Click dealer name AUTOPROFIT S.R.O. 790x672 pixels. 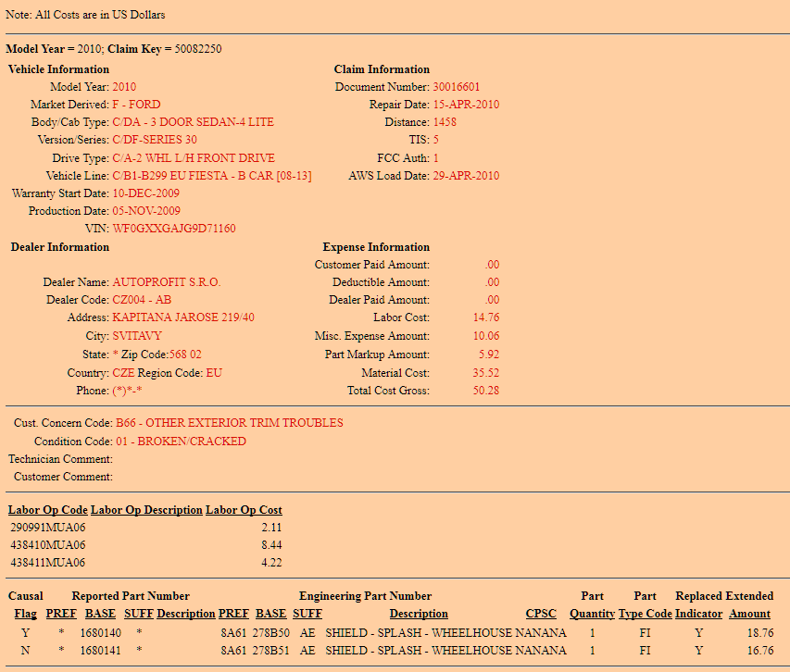[x=166, y=282]
